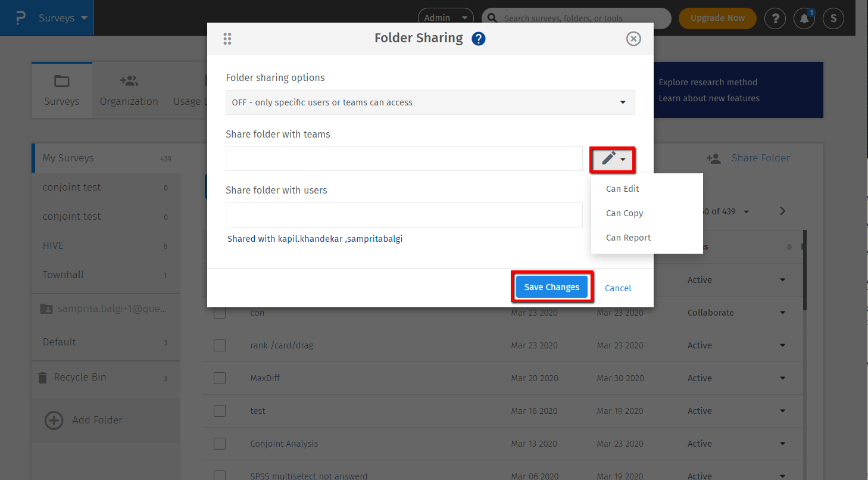
Task: Click the Share Folder person icon
Action: [713, 158]
